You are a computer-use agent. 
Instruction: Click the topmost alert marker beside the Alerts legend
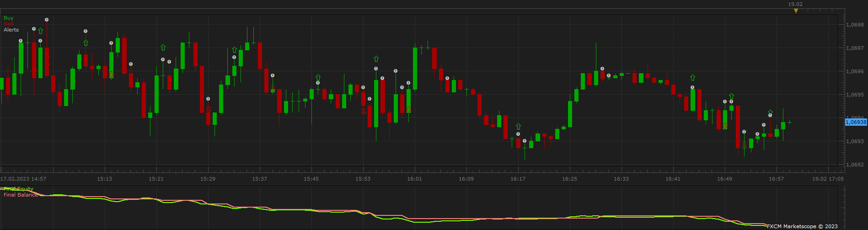(47, 20)
